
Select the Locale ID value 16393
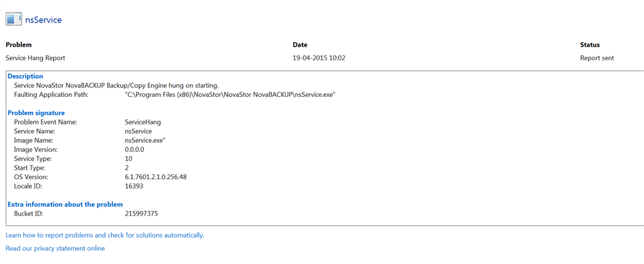tap(134, 186)
